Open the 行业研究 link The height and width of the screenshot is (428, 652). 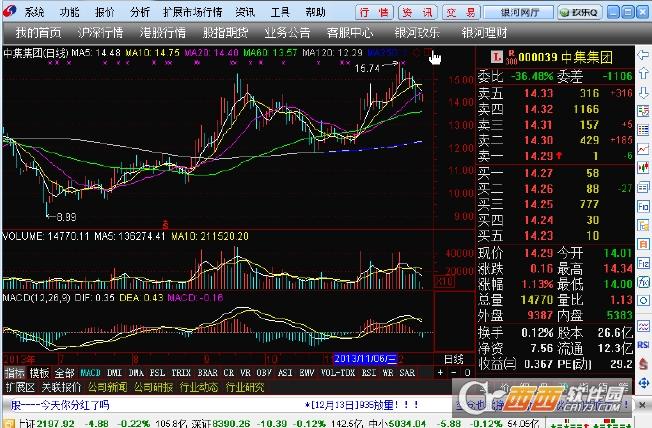(244, 387)
